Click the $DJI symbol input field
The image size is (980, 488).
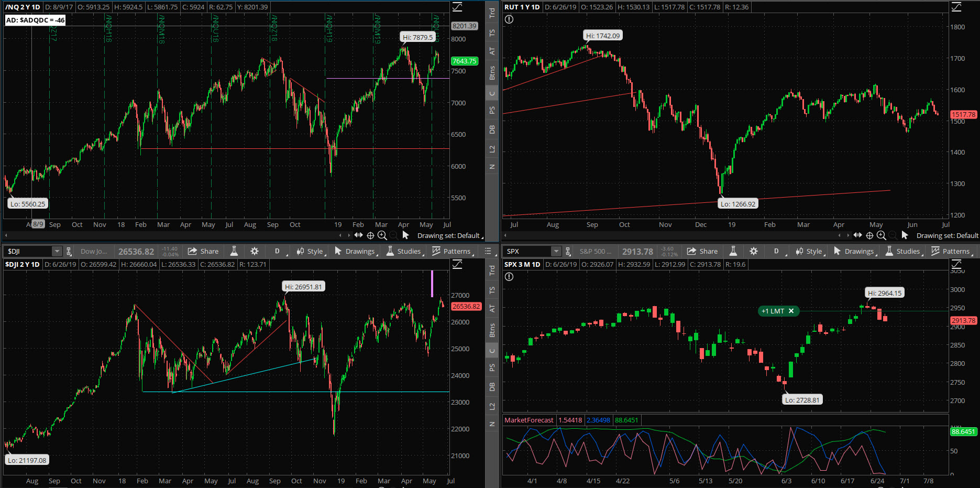tap(29, 251)
